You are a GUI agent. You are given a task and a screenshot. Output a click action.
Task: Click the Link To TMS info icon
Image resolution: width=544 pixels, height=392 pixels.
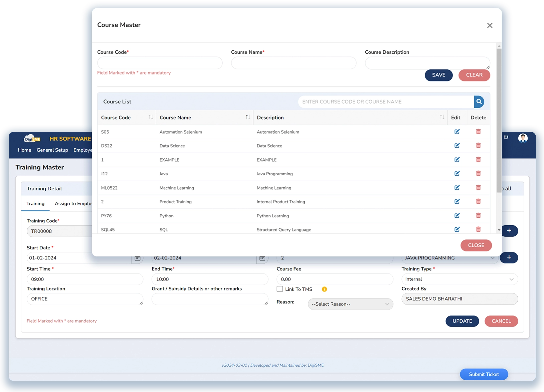[324, 289]
